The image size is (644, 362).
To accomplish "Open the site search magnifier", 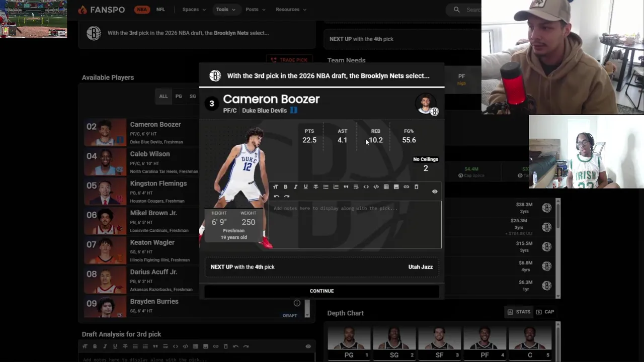I will point(456,10).
